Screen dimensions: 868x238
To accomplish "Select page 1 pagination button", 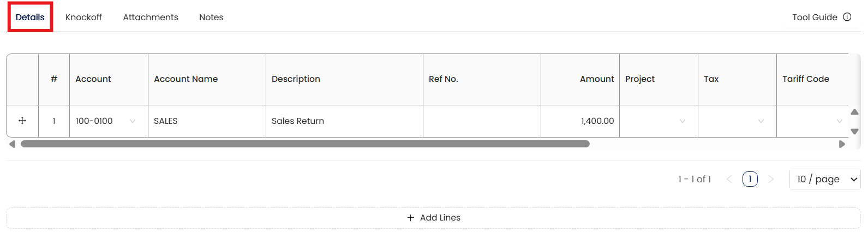I will pyautogui.click(x=750, y=179).
